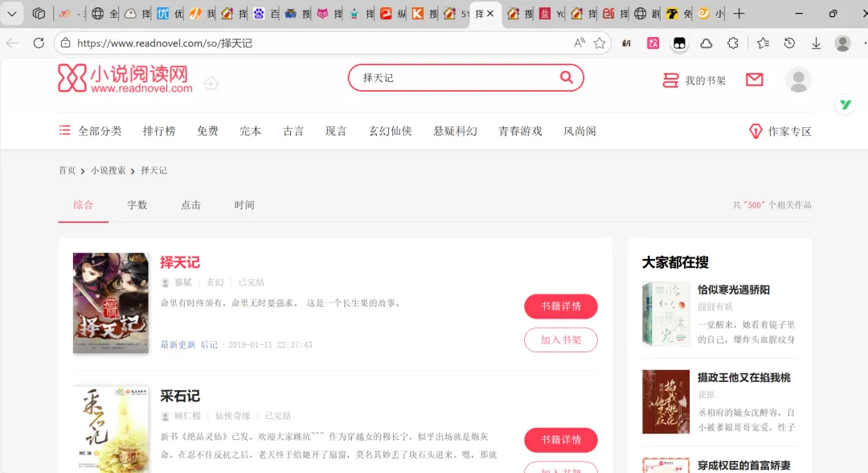View site information lock icon
Image resolution: width=868 pixels, height=473 pixels.
[x=65, y=43]
